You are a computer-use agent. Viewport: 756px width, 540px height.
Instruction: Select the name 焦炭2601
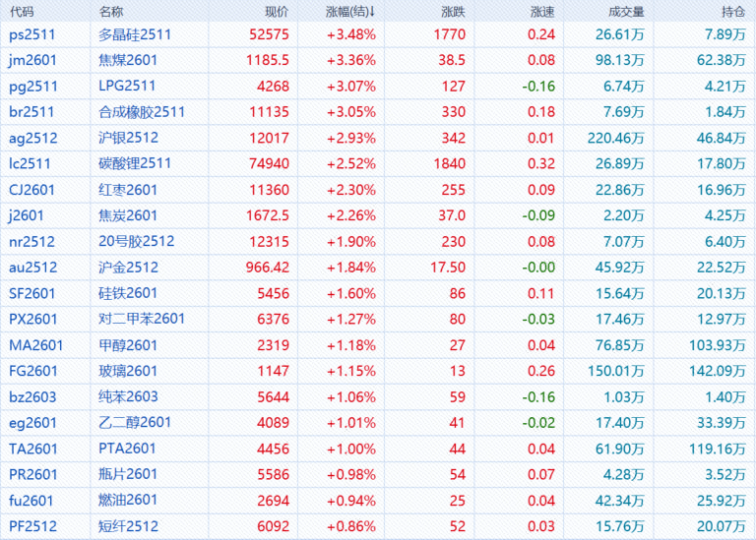click(x=128, y=215)
